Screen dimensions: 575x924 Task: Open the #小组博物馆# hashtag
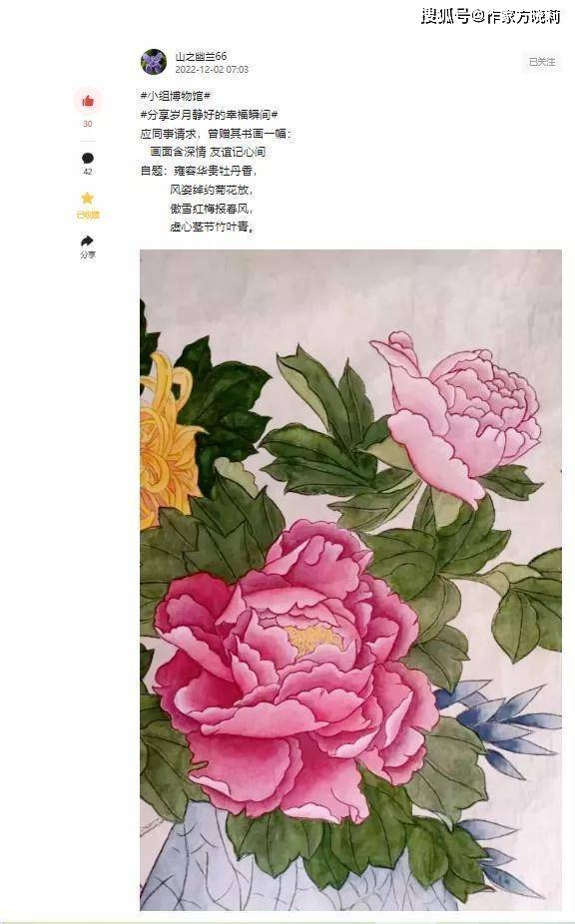click(x=176, y=96)
